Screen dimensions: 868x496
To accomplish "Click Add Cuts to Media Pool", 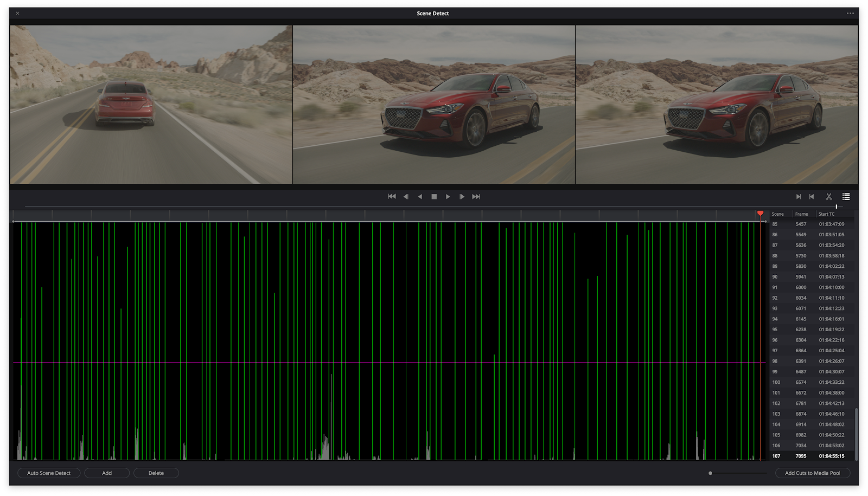I will click(x=812, y=473).
